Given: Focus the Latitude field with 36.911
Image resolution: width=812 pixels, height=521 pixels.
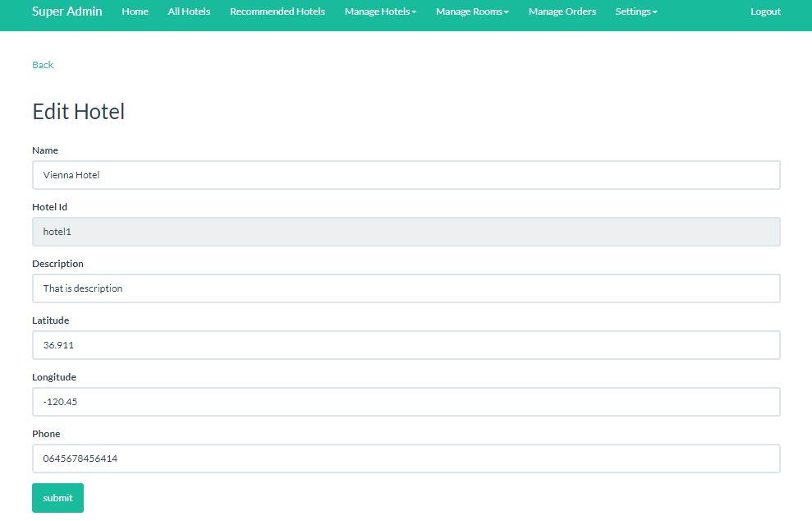Looking at the screenshot, I should click(x=406, y=345).
